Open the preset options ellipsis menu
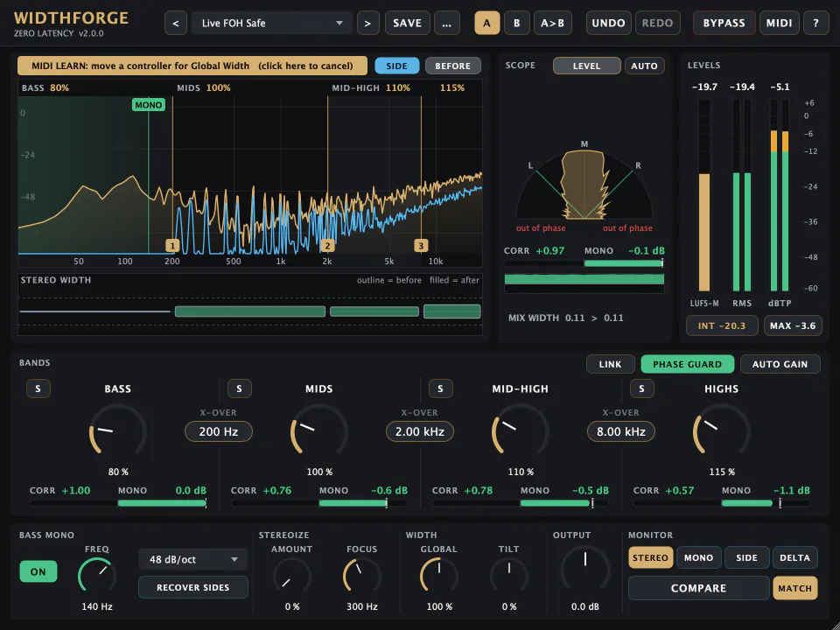The height and width of the screenshot is (630, 840). click(x=446, y=23)
